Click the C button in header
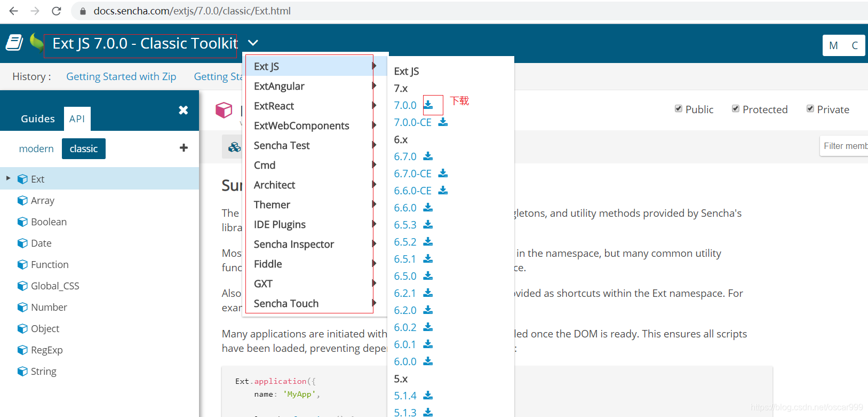The width and height of the screenshot is (868, 417). pyautogui.click(x=855, y=45)
